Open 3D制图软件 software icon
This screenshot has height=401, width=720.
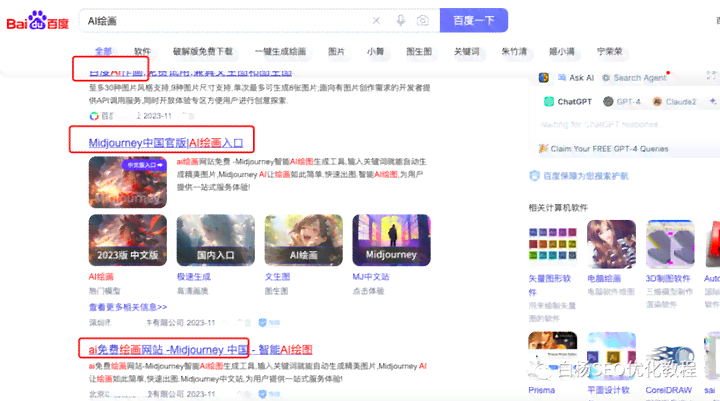click(670, 244)
